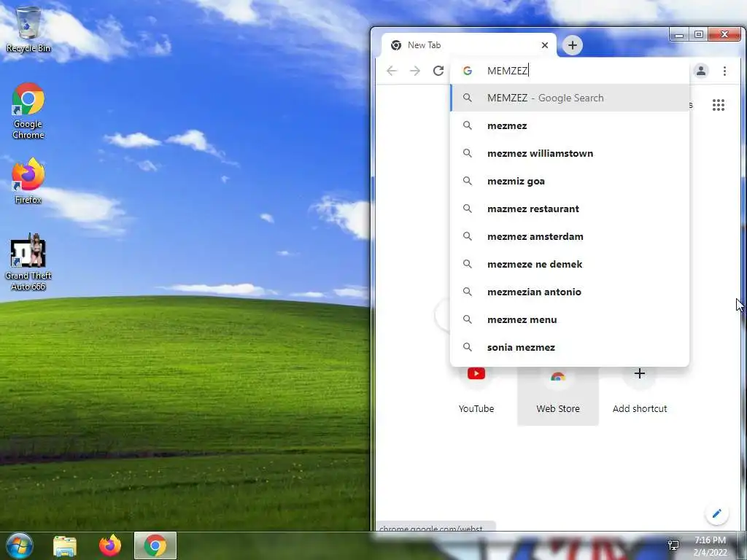Launch Firefox desktop shortcut

[28, 181]
